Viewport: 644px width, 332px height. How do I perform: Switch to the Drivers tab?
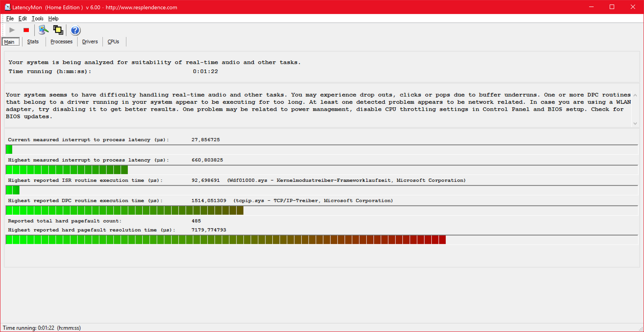pos(90,42)
